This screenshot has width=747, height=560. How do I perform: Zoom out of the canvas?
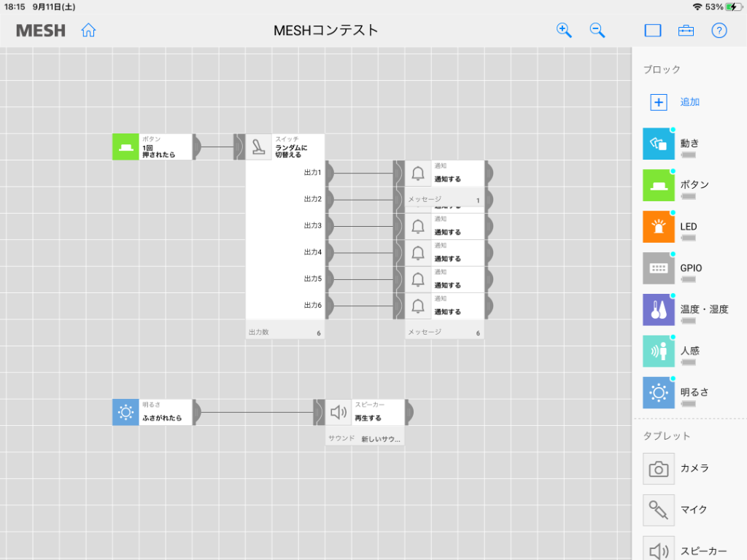coord(597,31)
